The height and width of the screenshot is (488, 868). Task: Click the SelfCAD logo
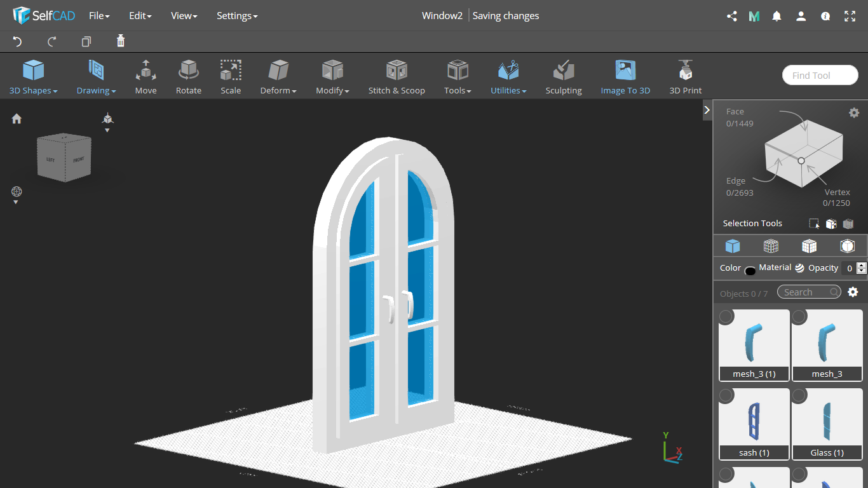44,15
